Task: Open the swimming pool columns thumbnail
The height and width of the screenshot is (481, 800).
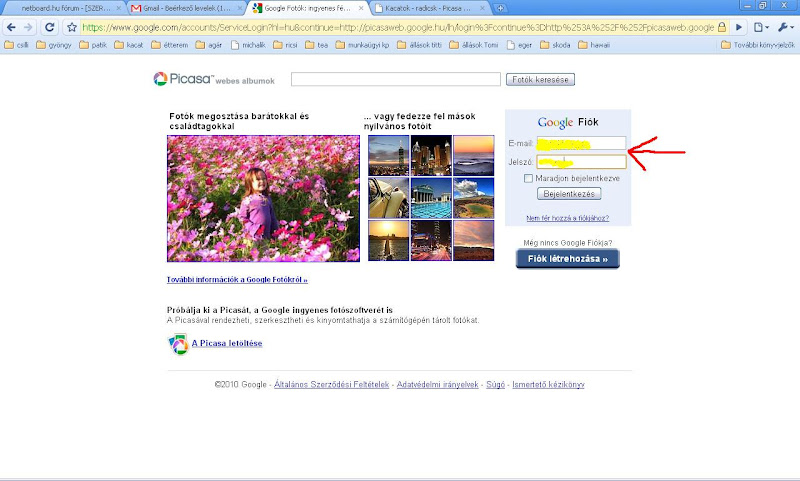Action: 431,198
